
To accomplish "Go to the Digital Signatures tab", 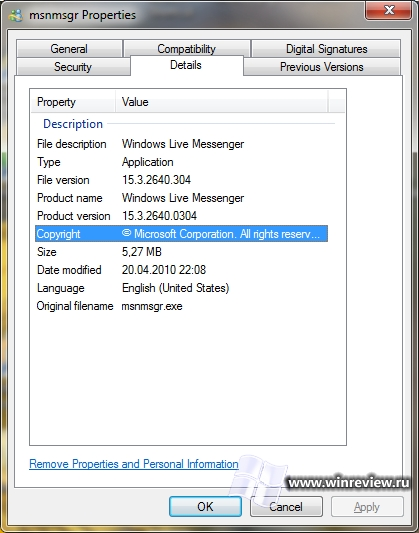I will coord(326,49).
